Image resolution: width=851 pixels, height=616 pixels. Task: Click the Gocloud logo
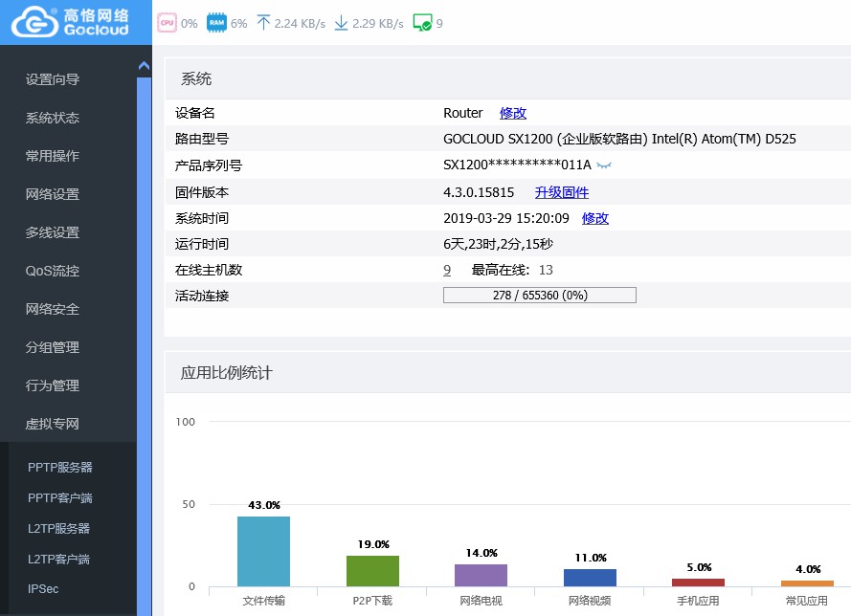[x=70, y=22]
